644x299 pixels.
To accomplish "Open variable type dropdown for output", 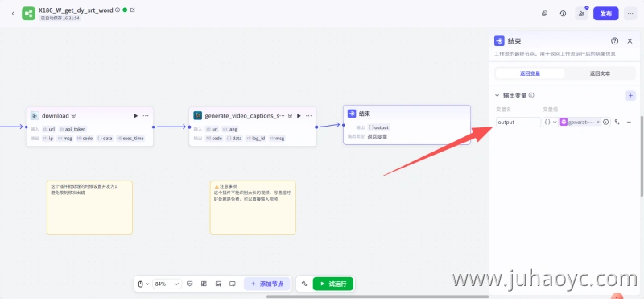I will click(551, 123).
